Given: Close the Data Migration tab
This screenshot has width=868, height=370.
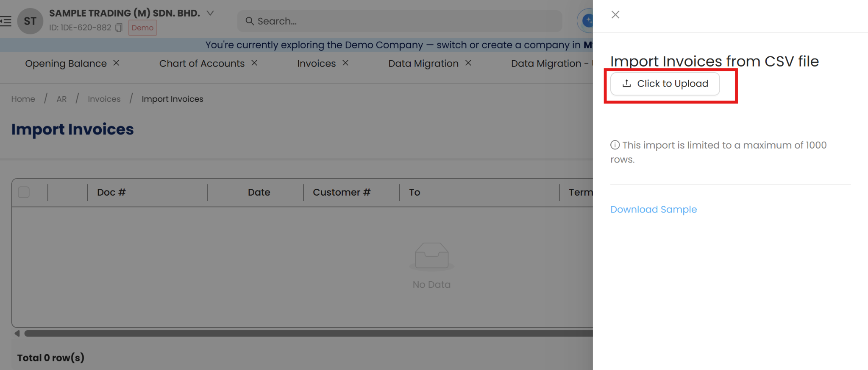Looking at the screenshot, I should tap(468, 63).
